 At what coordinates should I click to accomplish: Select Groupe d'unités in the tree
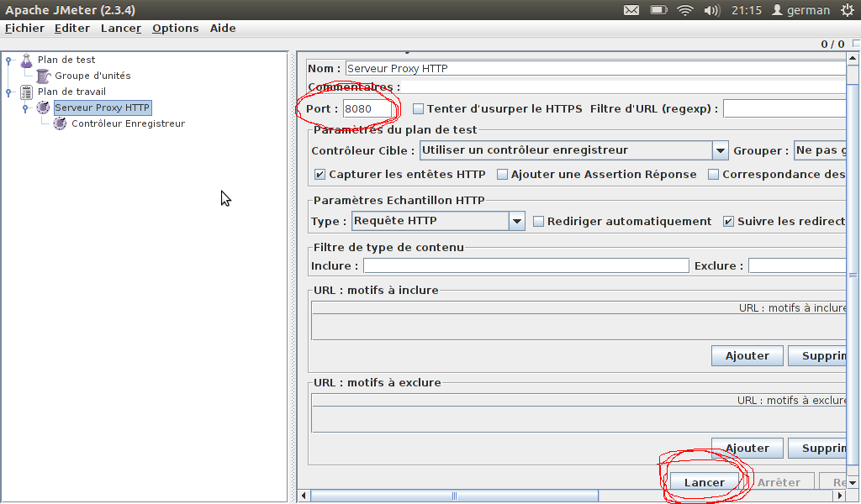coord(92,76)
